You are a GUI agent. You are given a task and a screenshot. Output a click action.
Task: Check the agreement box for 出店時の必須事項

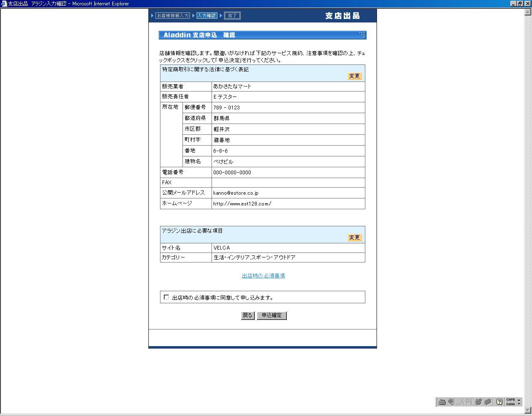coord(166,297)
